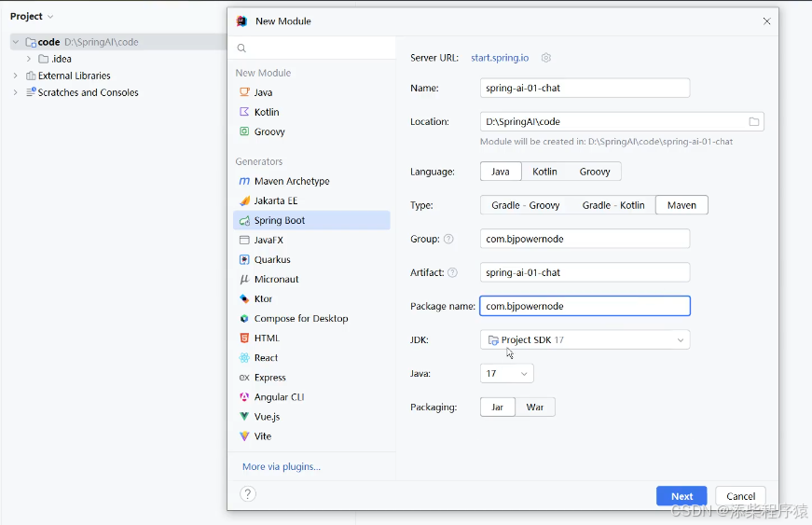Choose the React generator icon
This screenshot has height=525, width=812.
244,358
